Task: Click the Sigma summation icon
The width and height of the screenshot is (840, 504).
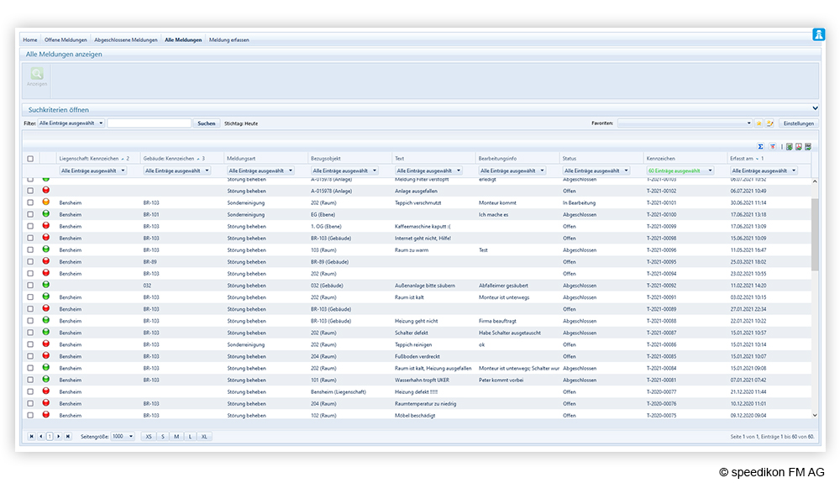Action: [x=760, y=146]
